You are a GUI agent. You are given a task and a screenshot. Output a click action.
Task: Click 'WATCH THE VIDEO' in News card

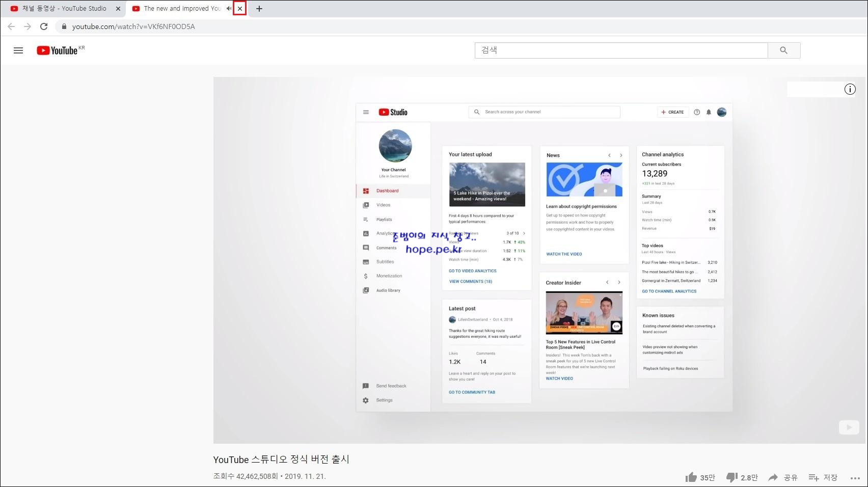pyautogui.click(x=564, y=254)
